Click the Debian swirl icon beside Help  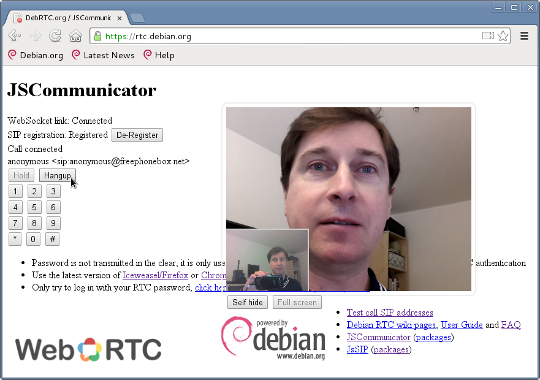click(x=148, y=55)
